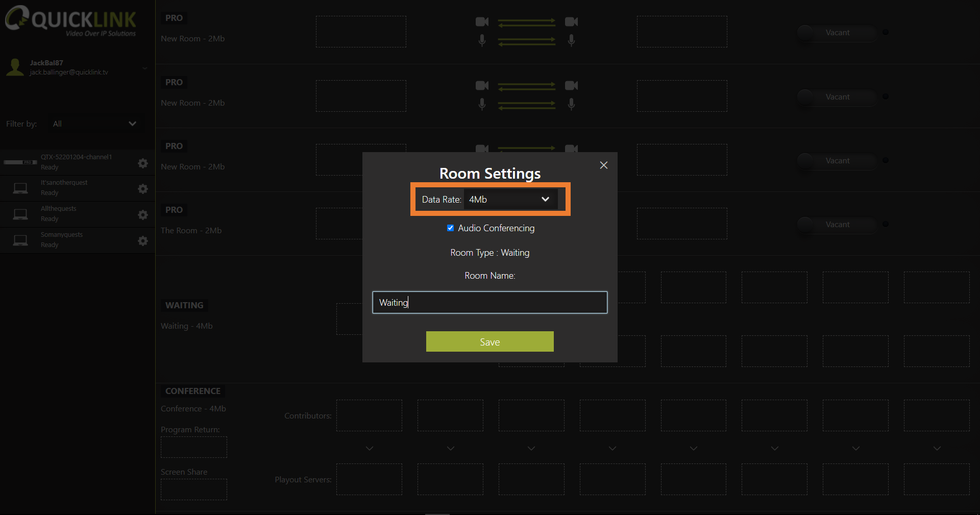Expand chevron under last Contributors slot
The width and height of the screenshot is (980, 515).
click(937, 448)
